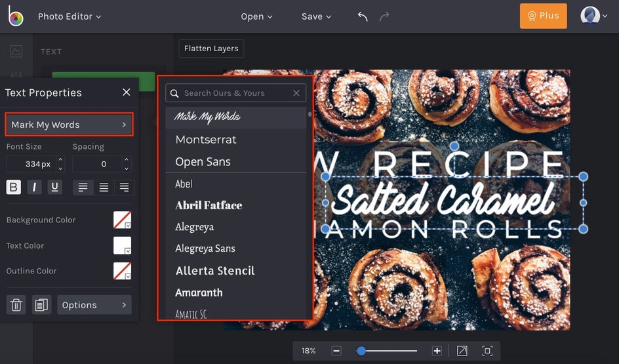Screen dimensions: 619x364
Task: Click the Spacing value field
Action: click(x=98, y=164)
